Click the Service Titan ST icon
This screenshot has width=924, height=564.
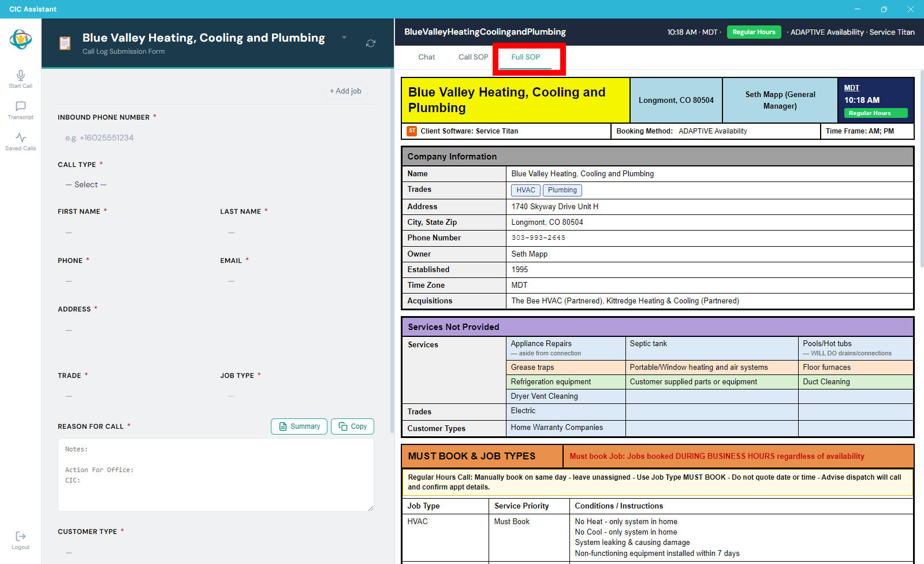412,131
